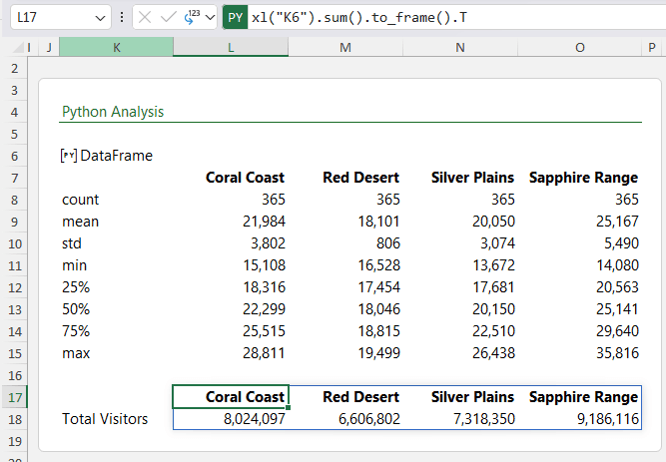Screen dimensions: 666x462
Task: Select column P header
Action: tap(652, 47)
